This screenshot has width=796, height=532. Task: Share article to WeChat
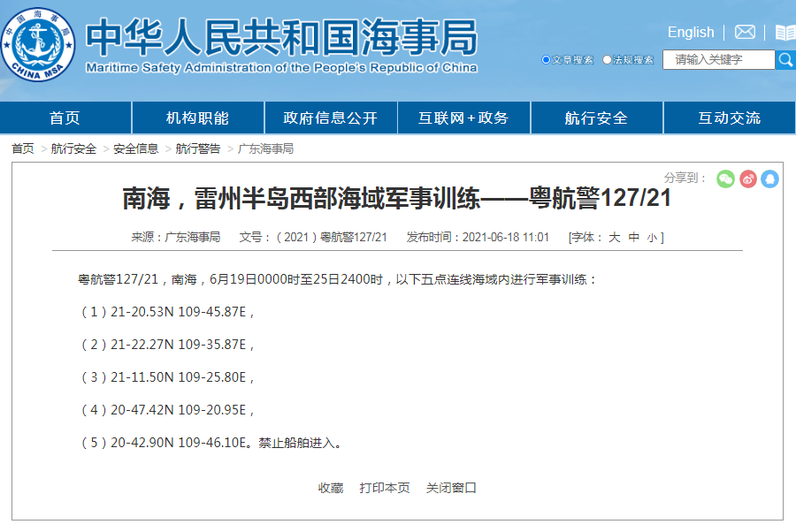pyautogui.click(x=725, y=179)
